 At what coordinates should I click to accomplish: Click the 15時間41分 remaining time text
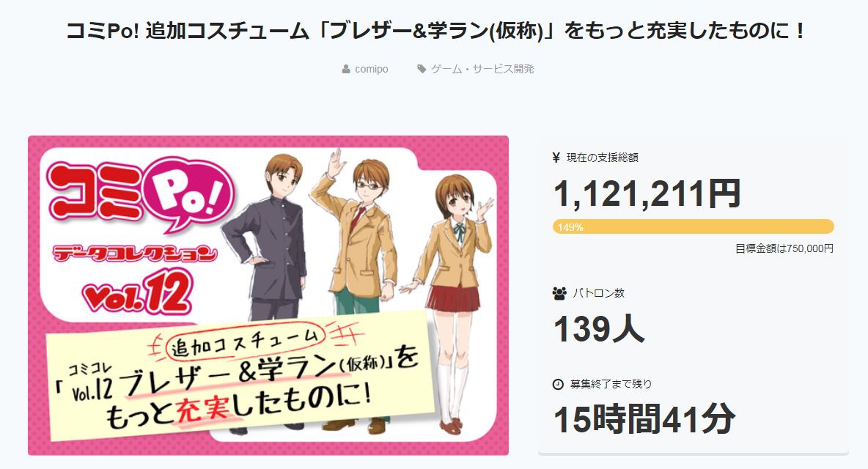(644, 419)
